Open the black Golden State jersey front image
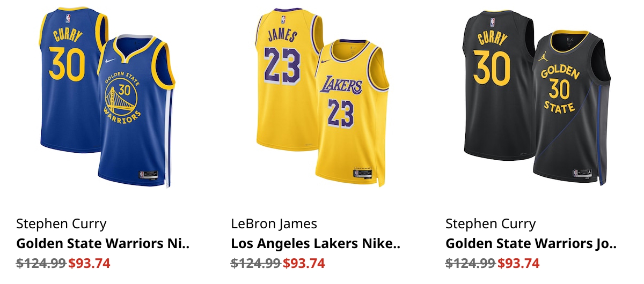Image resolution: width=644 pixels, height=284 pixels. click(572, 107)
